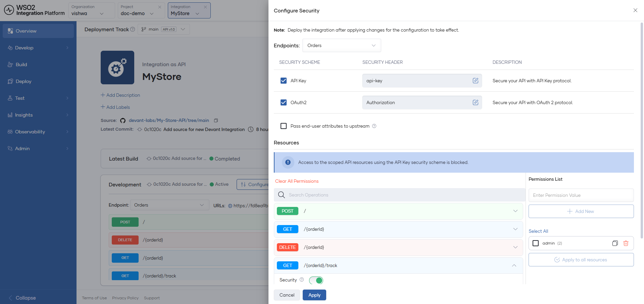Click the latest commit clock icon
The height and width of the screenshot is (304, 644).
tap(251, 129)
